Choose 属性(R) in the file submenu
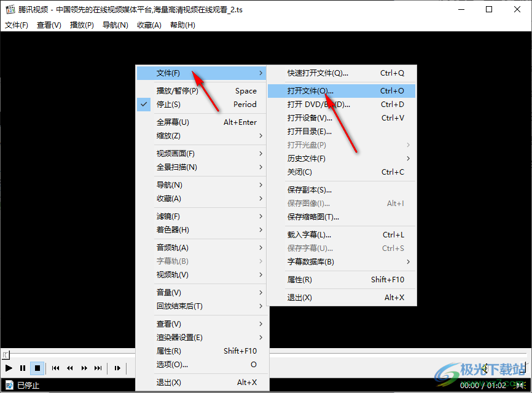The image size is (532, 393). tap(342, 280)
